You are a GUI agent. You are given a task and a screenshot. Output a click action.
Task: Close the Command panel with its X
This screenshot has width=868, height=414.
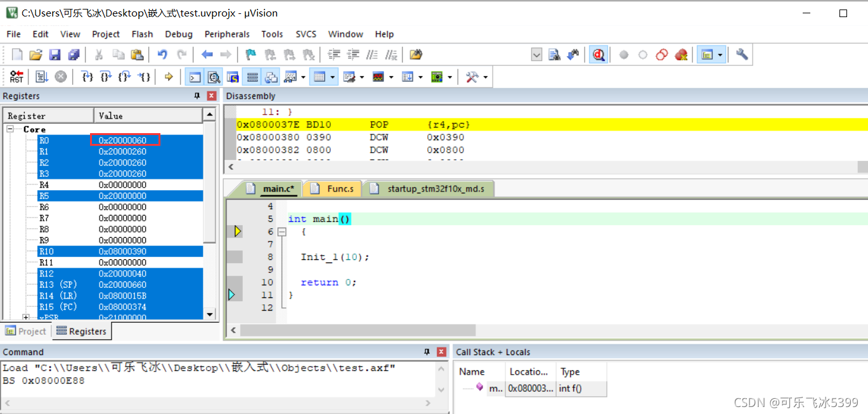(x=441, y=352)
